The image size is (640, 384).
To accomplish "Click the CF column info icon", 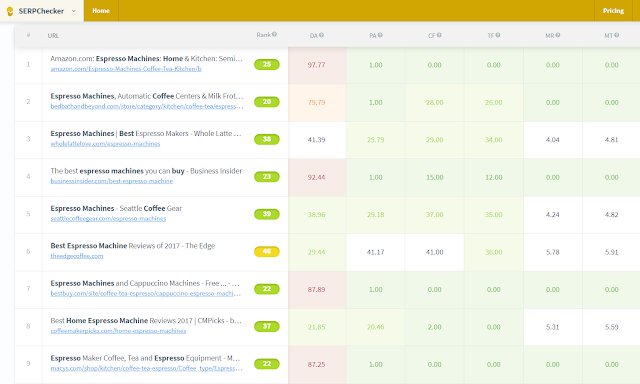I will click(439, 35).
